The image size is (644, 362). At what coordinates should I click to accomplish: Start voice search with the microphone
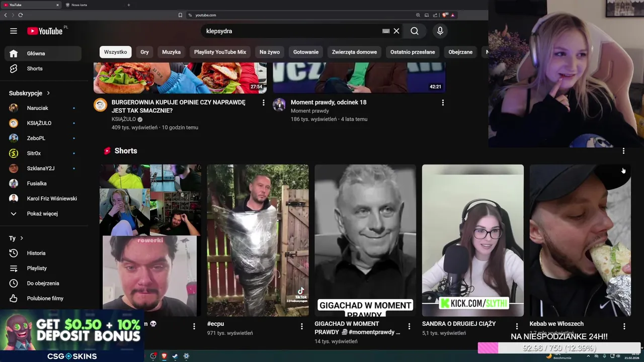pos(440,31)
